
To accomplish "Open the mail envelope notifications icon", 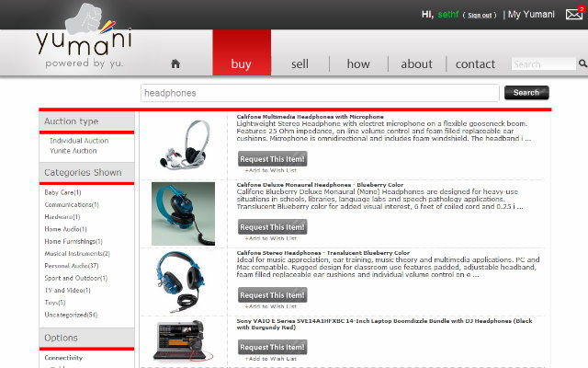I will pos(574,14).
